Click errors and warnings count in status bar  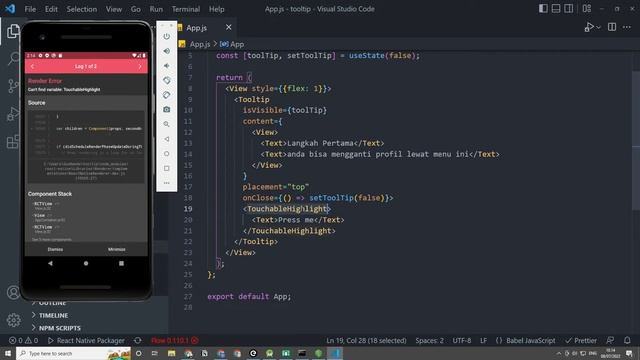tap(23, 340)
